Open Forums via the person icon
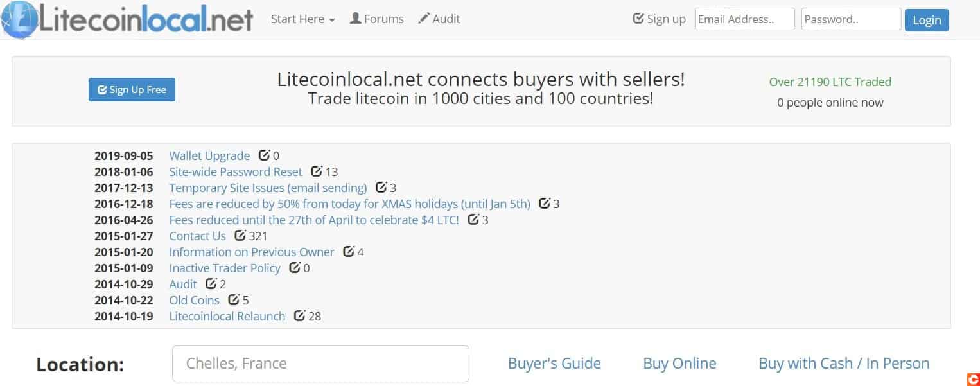The image size is (980, 386). pyautogui.click(x=355, y=19)
